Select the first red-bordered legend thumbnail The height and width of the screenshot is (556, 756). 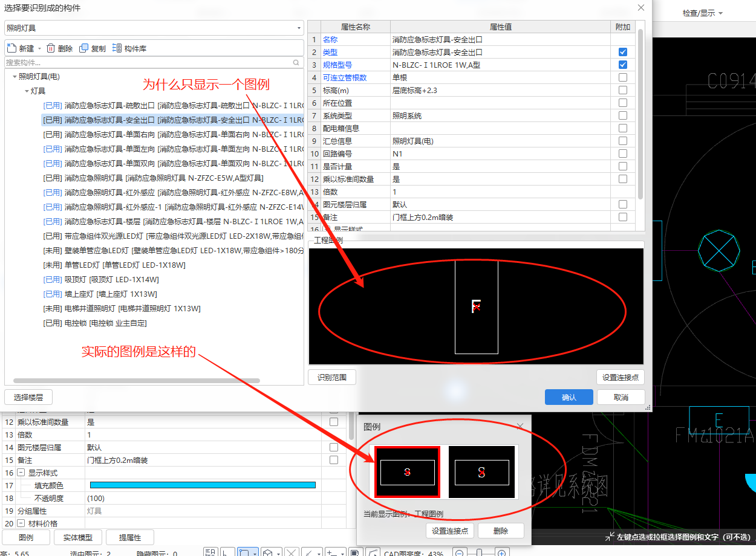point(406,472)
